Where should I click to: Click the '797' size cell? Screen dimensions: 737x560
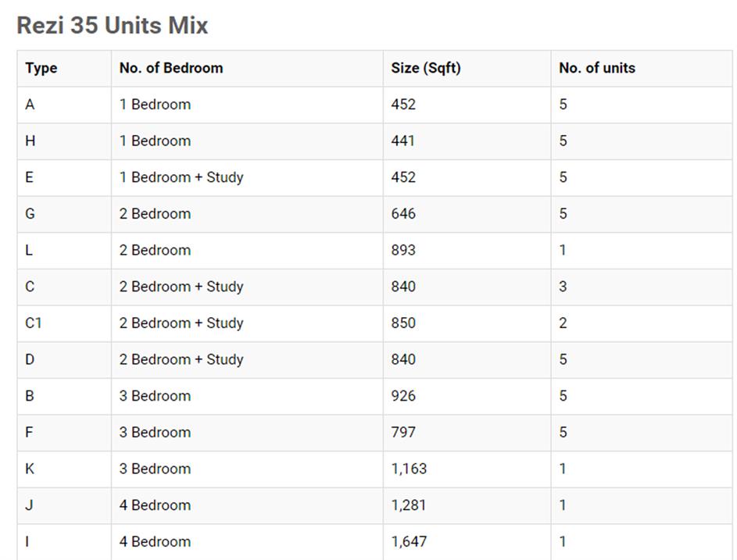pos(403,433)
